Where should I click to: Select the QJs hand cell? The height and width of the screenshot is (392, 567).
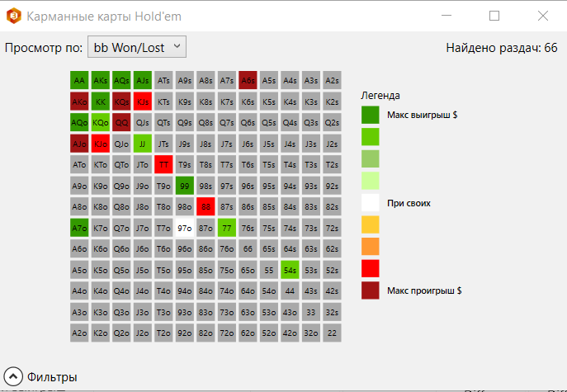143,123
